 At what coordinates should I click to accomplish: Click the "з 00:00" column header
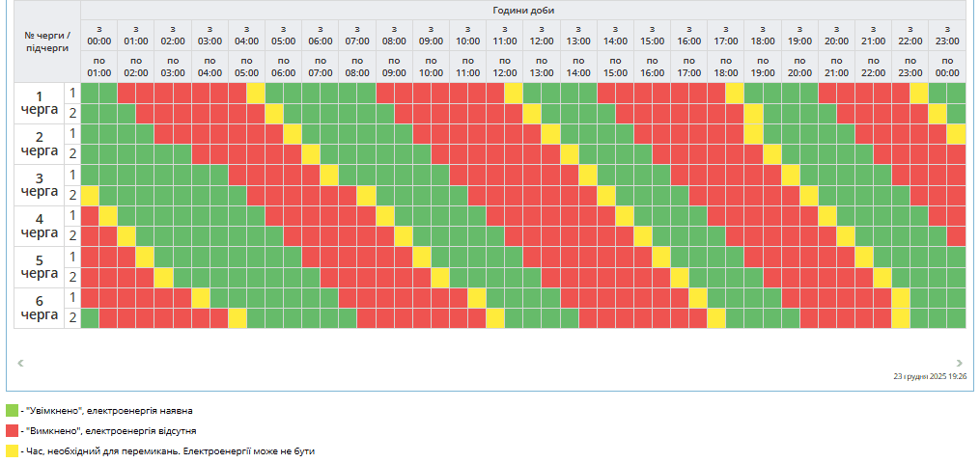pyautogui.click(x=98, y=36)
